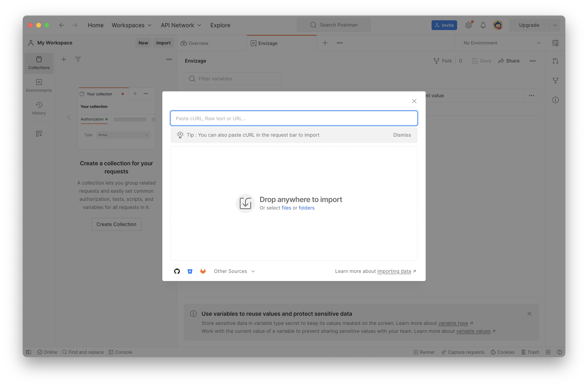Open variable values help link
This screenshot has height=387, width=588.
coord(473,331)
